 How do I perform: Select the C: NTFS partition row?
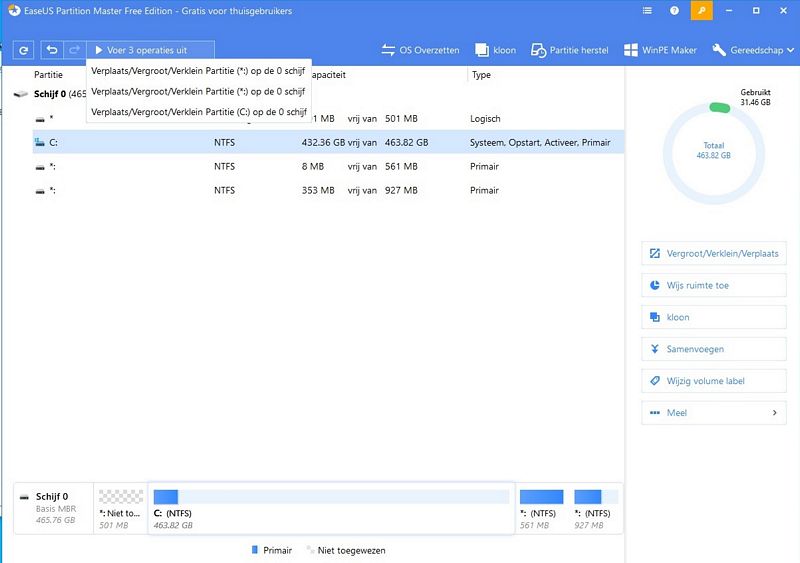click(x=329, y=142)
